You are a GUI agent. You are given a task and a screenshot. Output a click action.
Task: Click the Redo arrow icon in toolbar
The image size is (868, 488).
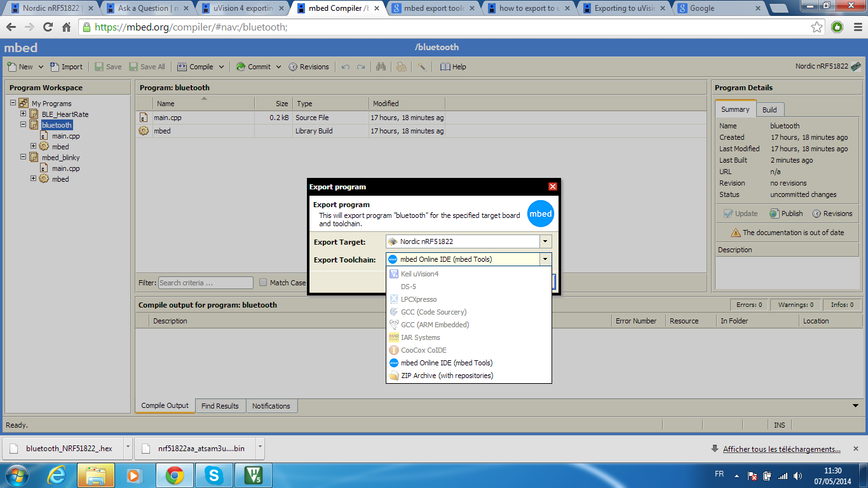[x=361, y=67]
